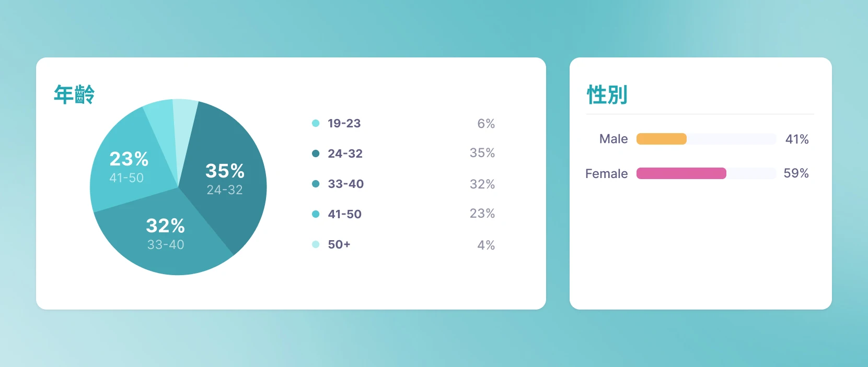Click the orange Male progress bar

(x=661, y=139)
